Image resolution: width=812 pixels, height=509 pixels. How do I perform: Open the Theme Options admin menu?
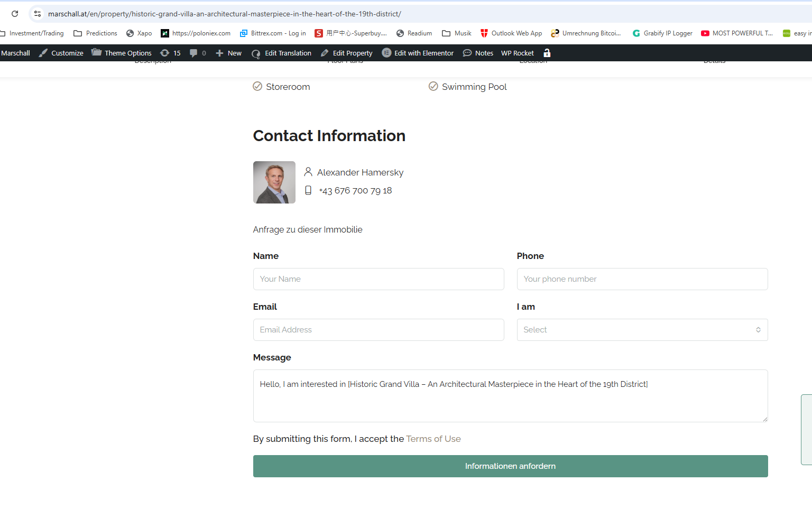pyautogui.click(x=122, y=53)
